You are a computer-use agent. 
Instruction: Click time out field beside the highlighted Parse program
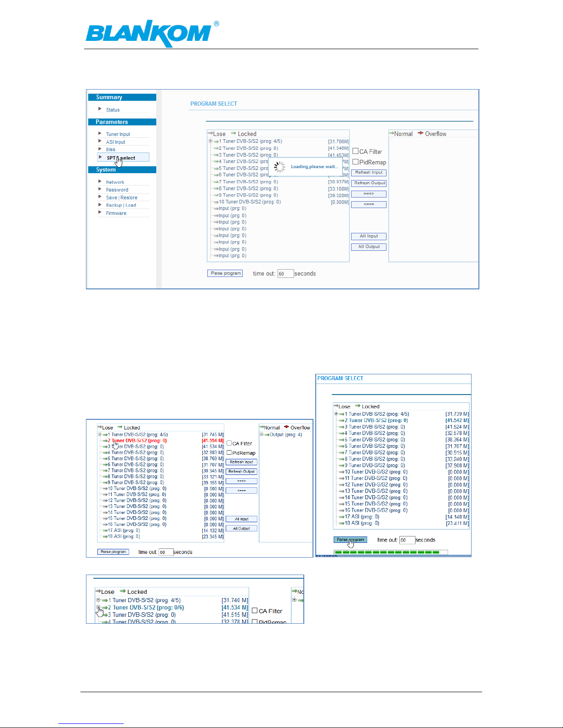(407, 540)
